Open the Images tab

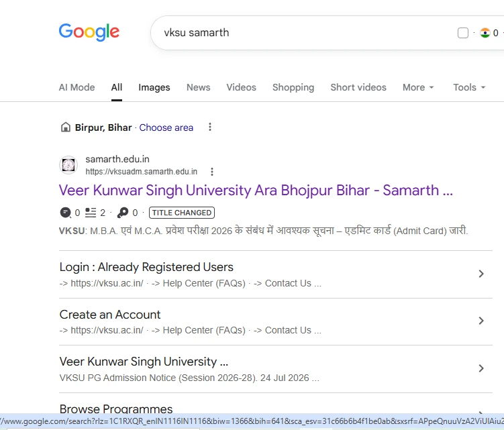154,87
